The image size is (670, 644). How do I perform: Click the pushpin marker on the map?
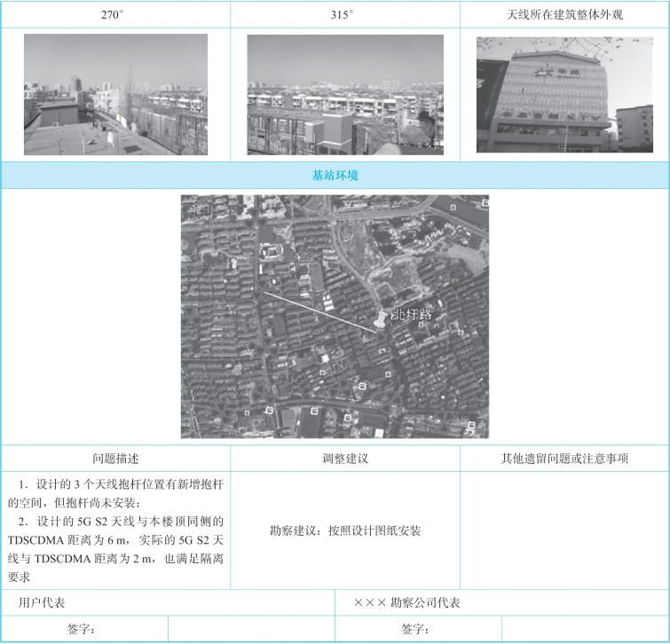[379, 321]
